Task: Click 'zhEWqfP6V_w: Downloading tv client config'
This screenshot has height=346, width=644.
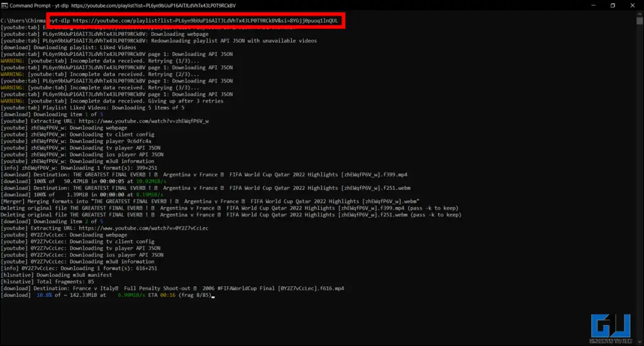Action: tap(77, 135)
